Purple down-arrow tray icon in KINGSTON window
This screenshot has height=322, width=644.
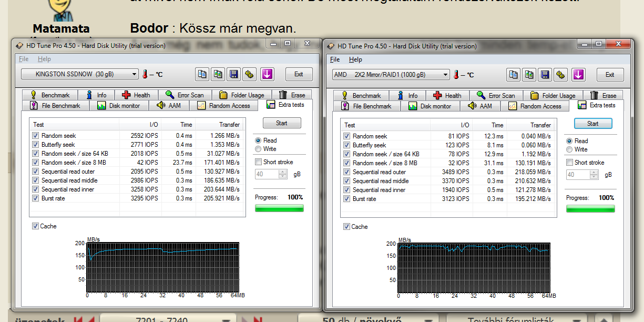[267, 74]
